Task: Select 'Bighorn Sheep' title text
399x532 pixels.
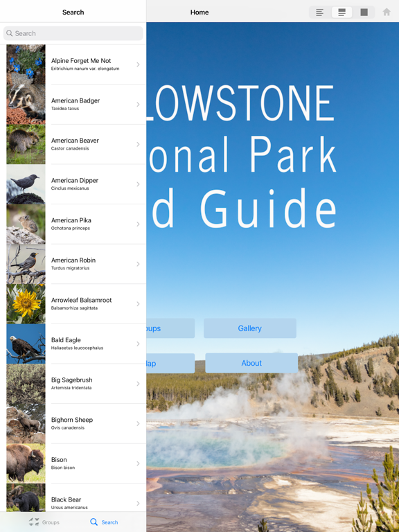Action: click(72, 420)
